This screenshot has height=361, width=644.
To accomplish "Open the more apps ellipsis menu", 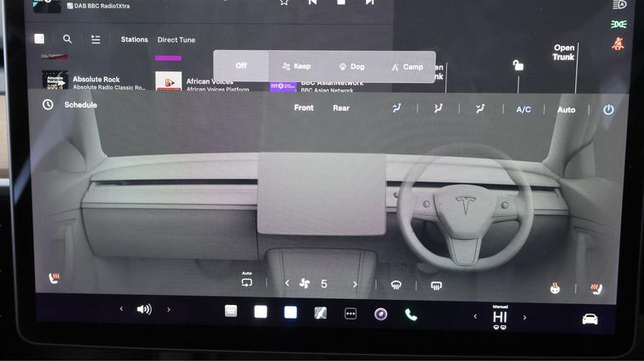I will 350,313.
